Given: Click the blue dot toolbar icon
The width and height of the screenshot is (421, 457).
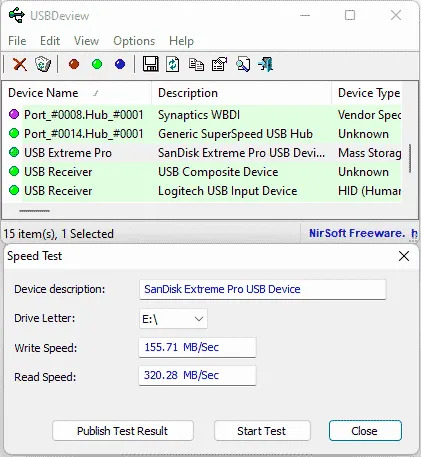Looking at the screenshot, I should pos(120,64).
